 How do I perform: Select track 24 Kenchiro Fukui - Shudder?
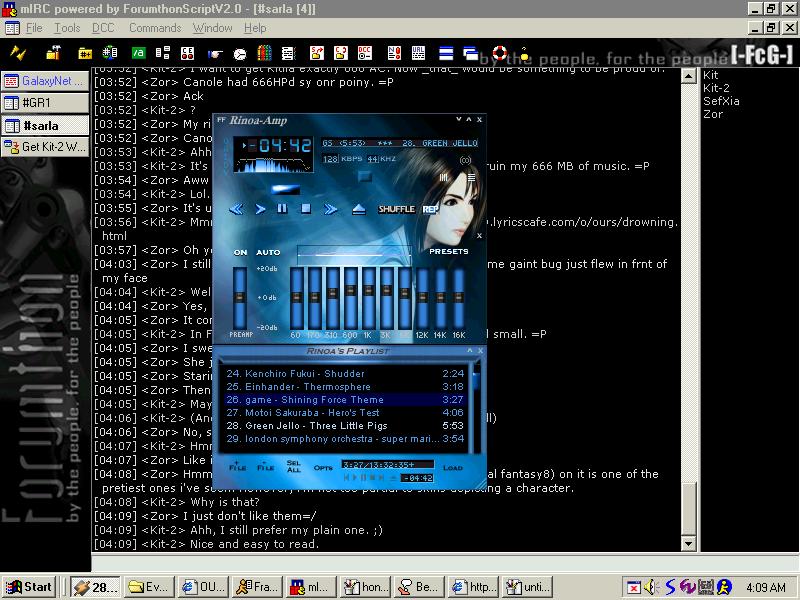(345, 373)
